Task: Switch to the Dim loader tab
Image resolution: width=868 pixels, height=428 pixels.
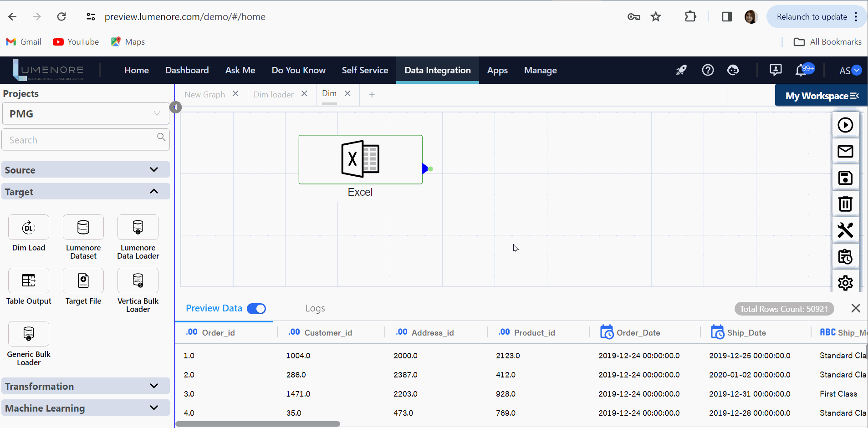Action: [273, 95]
